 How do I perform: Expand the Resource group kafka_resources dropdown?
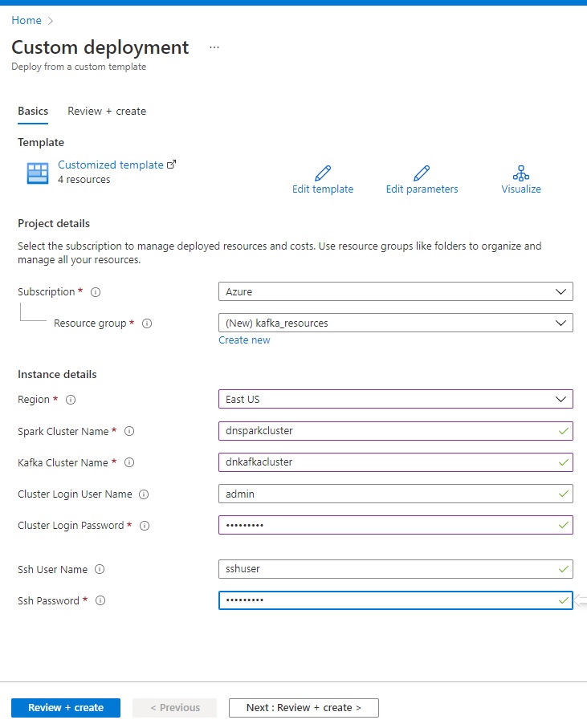point(396,323)
